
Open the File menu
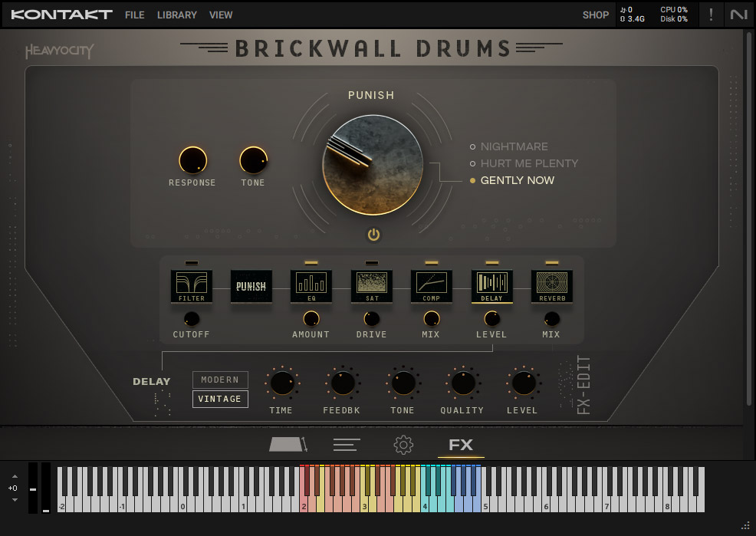tap(134, 15)
